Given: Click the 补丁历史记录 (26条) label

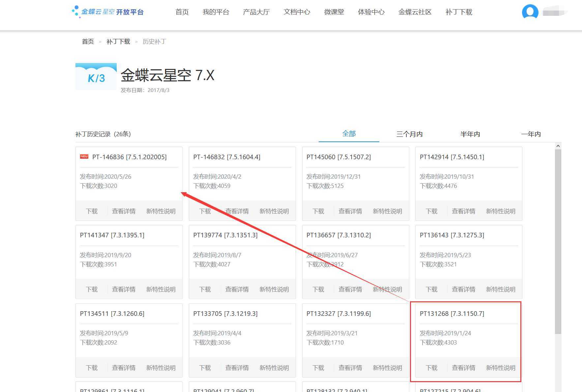Looking at the screenshot, I should click(x=103, y=134).
